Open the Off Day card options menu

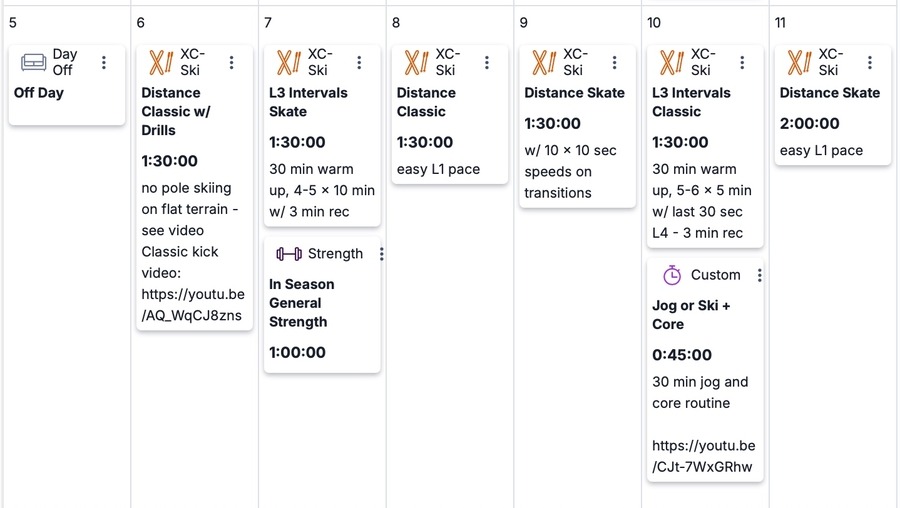pos(104,62)
